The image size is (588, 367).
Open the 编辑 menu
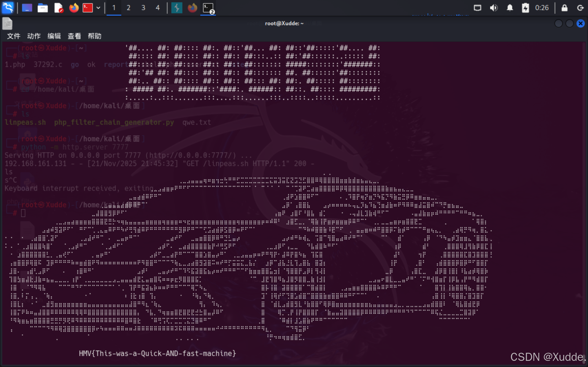[54, 36]
